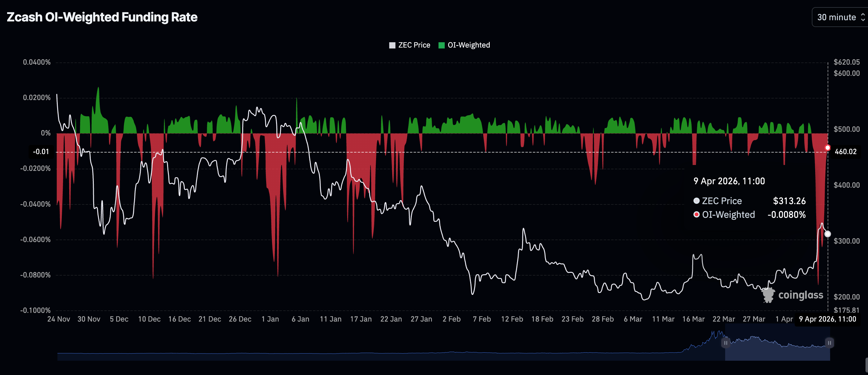
Task: Click the gray ZEC Price legend square
Action: 392,45
